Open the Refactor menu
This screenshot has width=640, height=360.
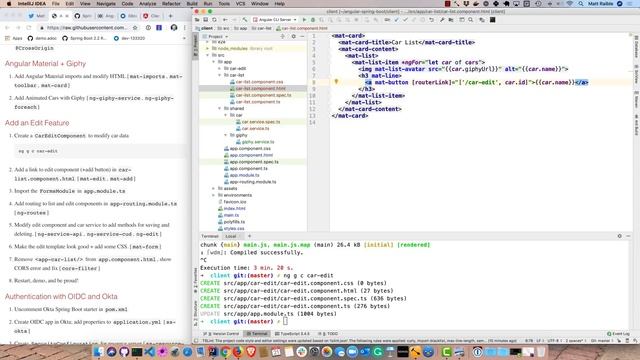click(x=171, y=4)
